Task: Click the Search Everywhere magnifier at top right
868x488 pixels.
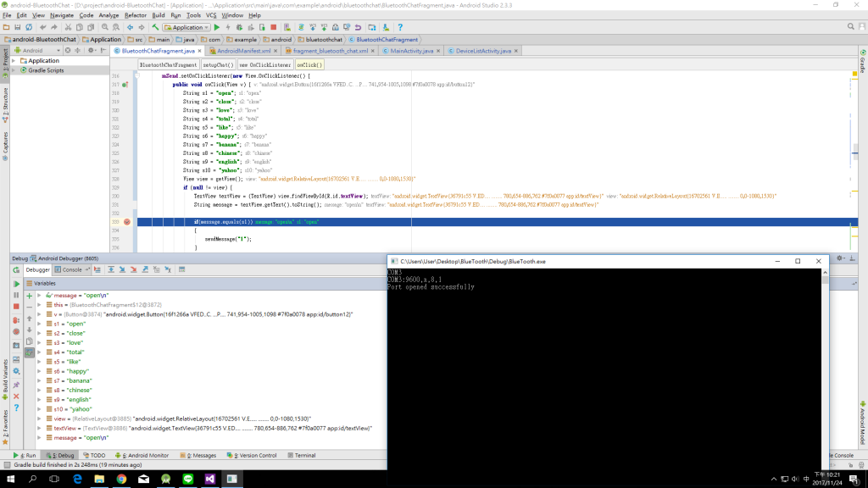Action: (851, 26)
